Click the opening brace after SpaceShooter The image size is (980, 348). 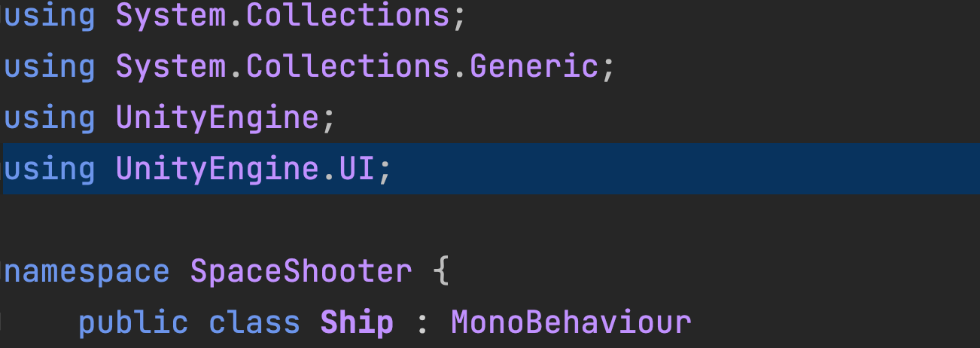(x=441, y=271)
